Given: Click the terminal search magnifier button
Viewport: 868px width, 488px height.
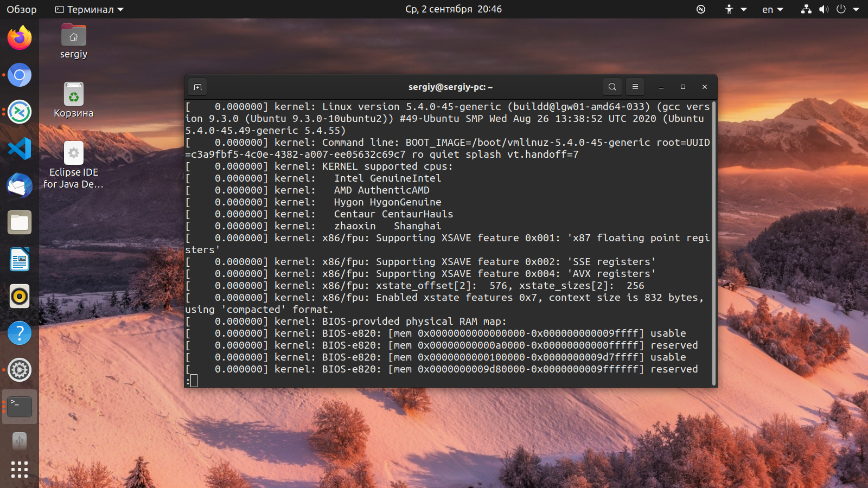Looking at the screenshot, I should coord(612,87).
